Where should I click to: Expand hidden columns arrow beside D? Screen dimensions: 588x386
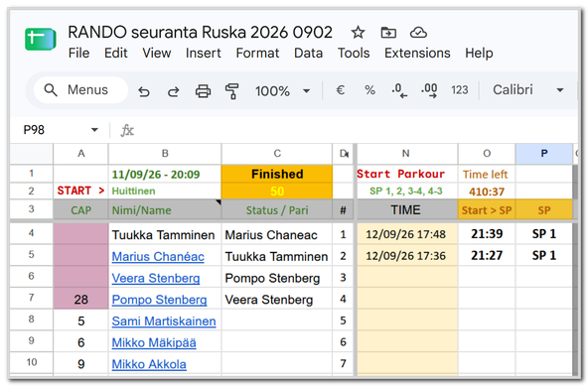(348, 154)
